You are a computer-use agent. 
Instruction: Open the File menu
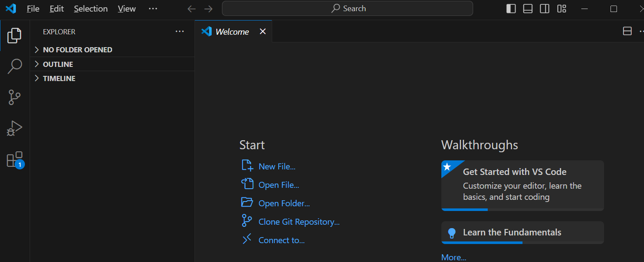click(x=33, y=9)
